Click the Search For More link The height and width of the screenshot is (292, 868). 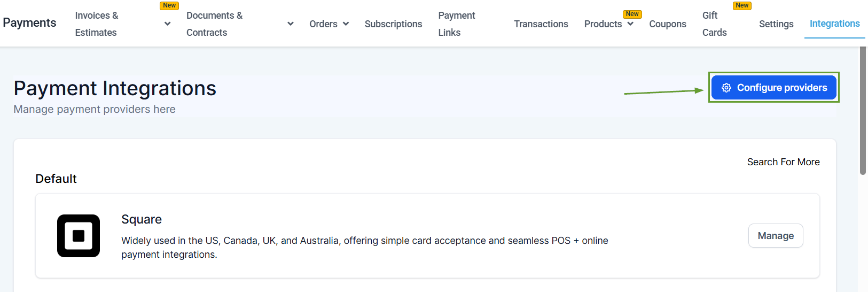pos(783,162)
